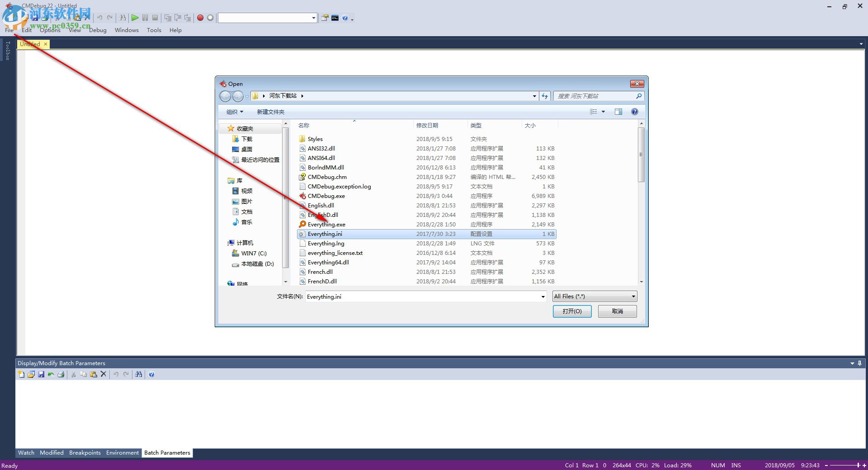Open the 组织 dropdown menu
This screenshot has width=868, height=470.
point(234,112)
